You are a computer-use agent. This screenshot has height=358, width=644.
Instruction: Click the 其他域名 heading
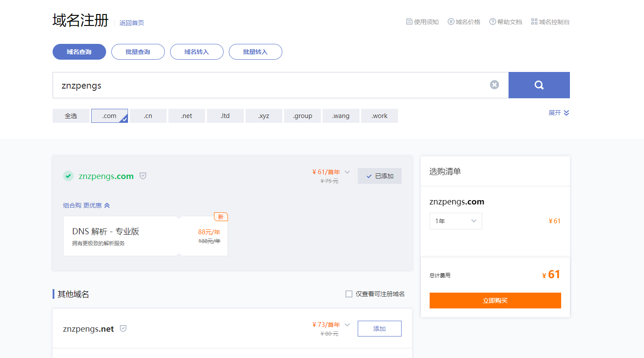pyautogui.click(x=73, y=294)
